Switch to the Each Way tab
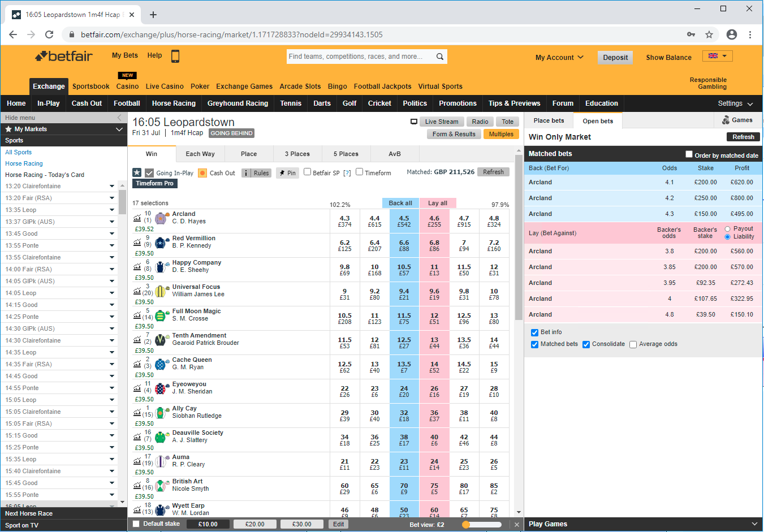764x532 pixels. [x=200, y=154]
